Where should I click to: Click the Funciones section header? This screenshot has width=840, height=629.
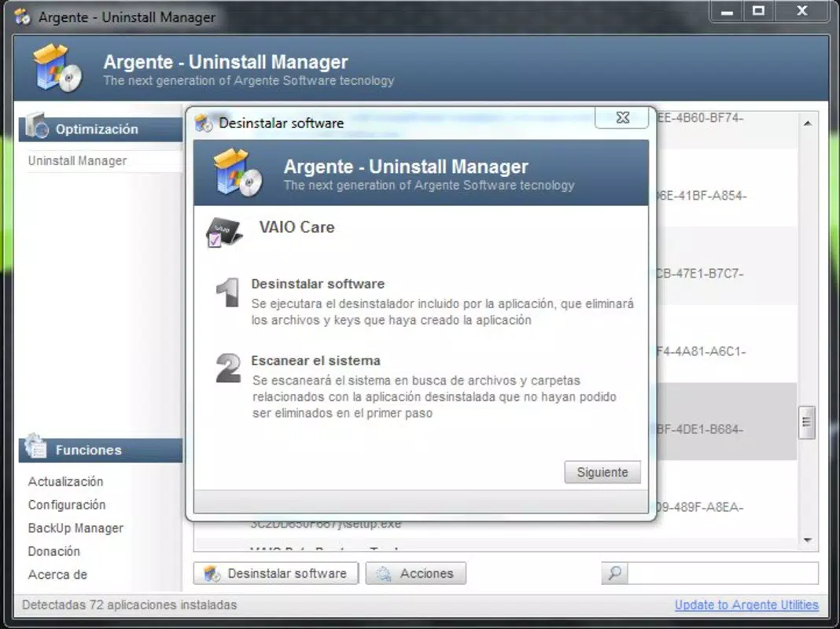coord(101,450)
